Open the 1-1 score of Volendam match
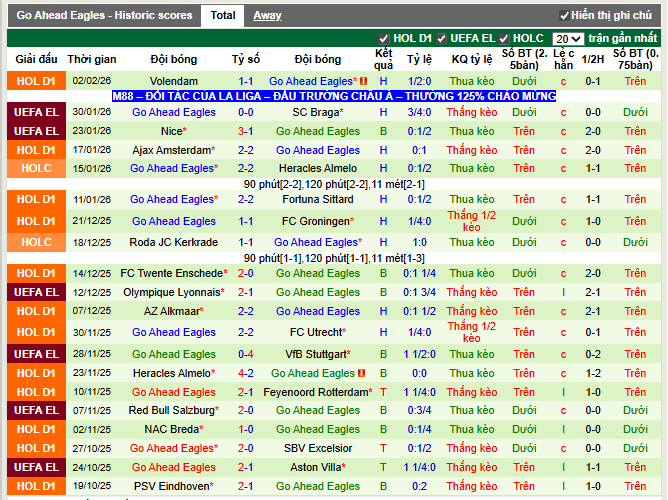 coord(246,81)
